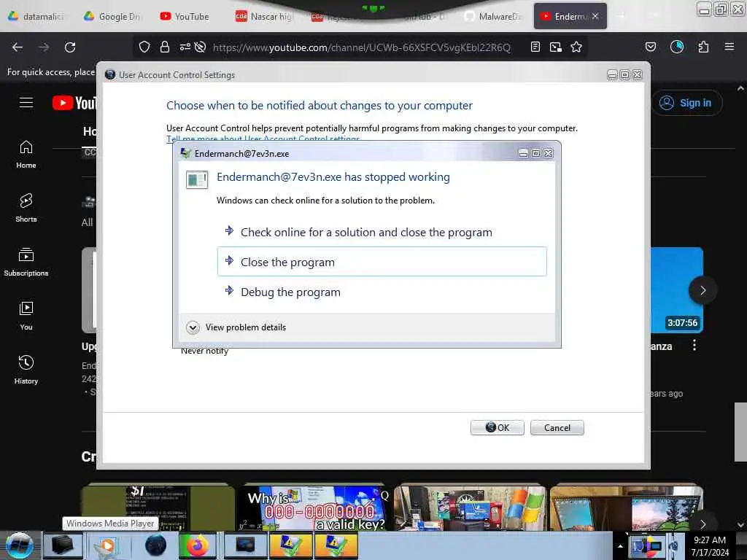Screen dimensions: 747x560
Task: Open the Firefox Extensions puzzle icon
Action: [x=703, y=47]
